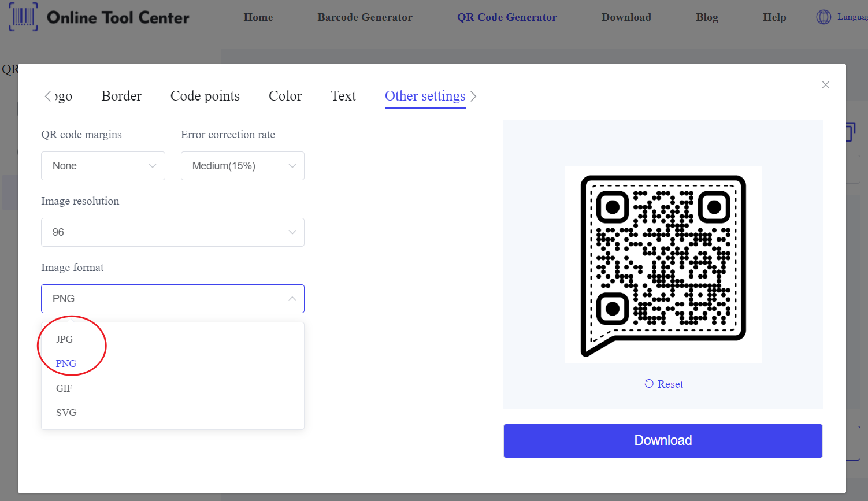Click the Online Tool Center barcode logo
868x501 pixels.
(23, 17)
